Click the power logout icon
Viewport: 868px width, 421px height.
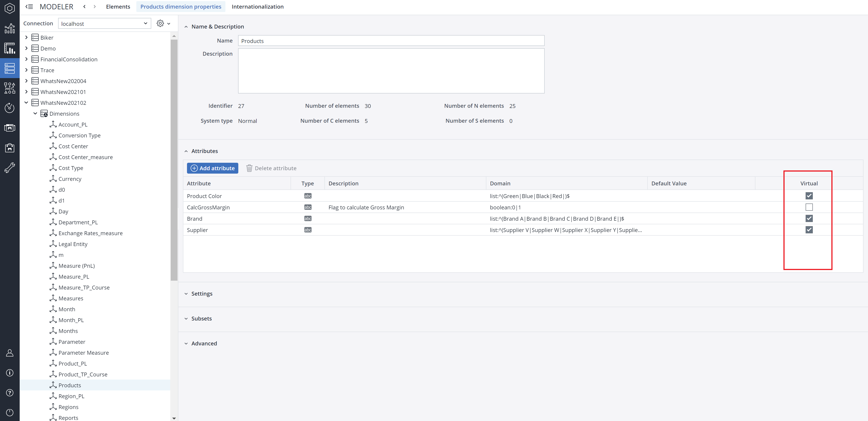[x=9, y=412]
